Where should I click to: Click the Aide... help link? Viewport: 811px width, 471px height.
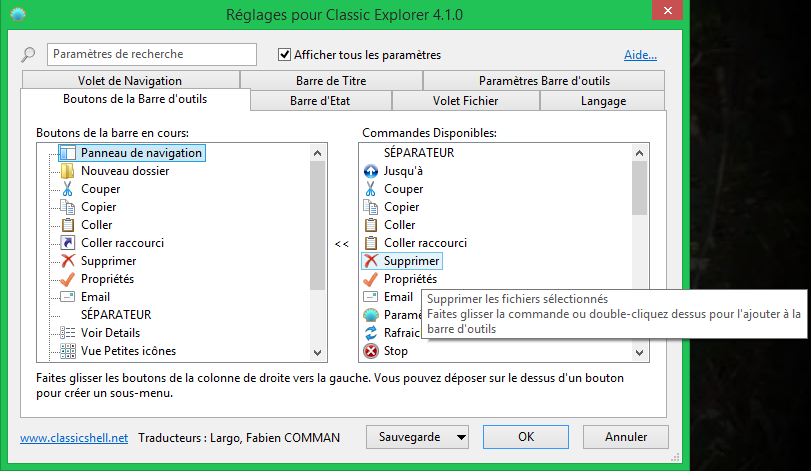(640, 55)
